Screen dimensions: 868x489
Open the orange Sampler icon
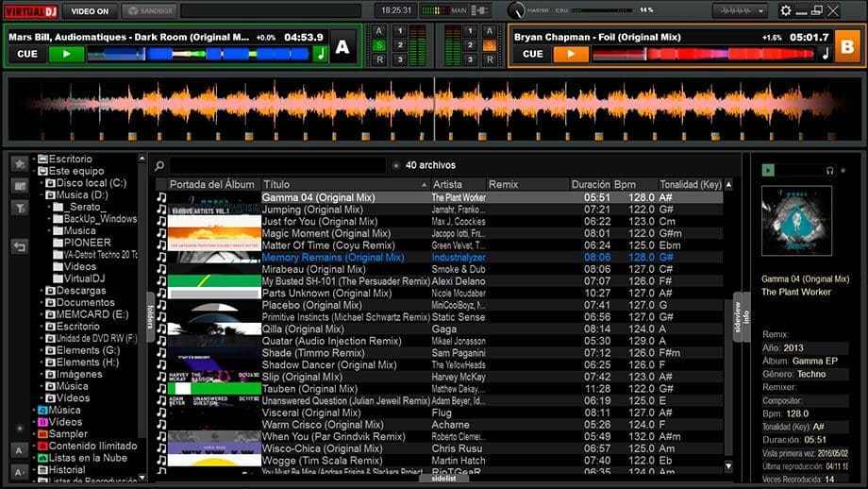pos(42,434)
